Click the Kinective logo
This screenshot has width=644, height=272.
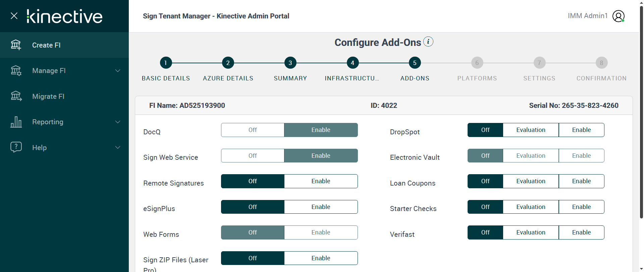click(x=65, y=16)
